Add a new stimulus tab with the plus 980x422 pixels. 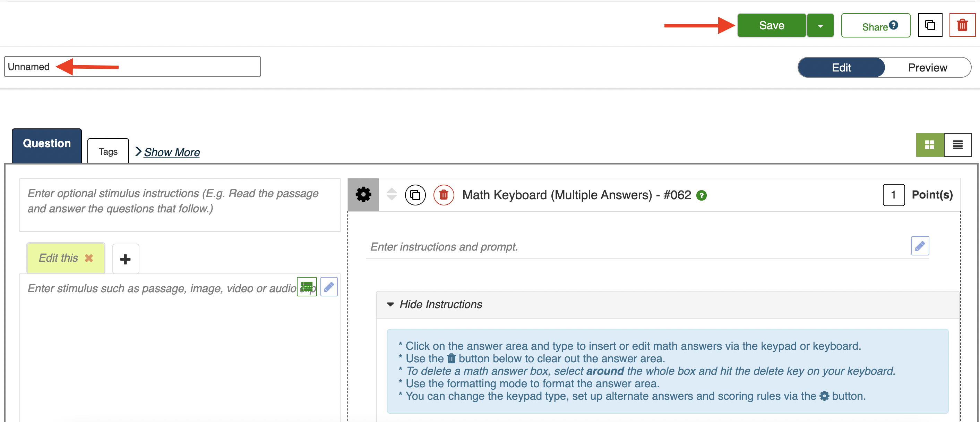[x=126, y=259]
